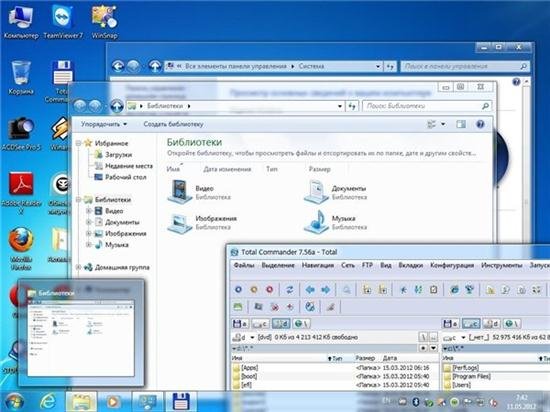Open the Adobe Reader desktop shortcut

pos(21,192)
